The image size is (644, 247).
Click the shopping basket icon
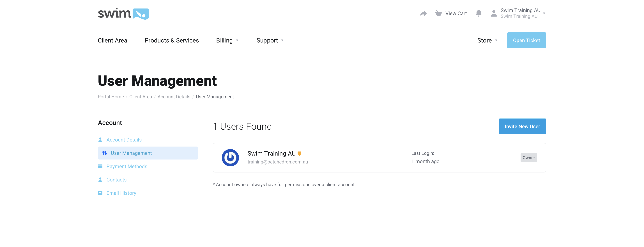[438, 13]
